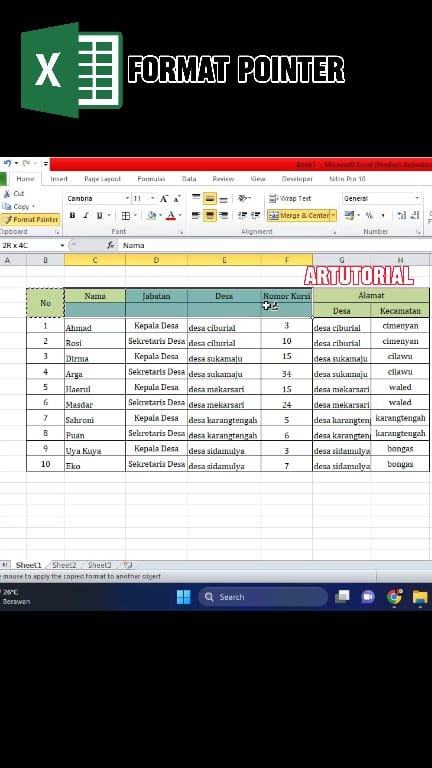This screenshot has width=432, height=768.
Task: Select the cell containing Uya Kuya
Action: pos(95,449)
